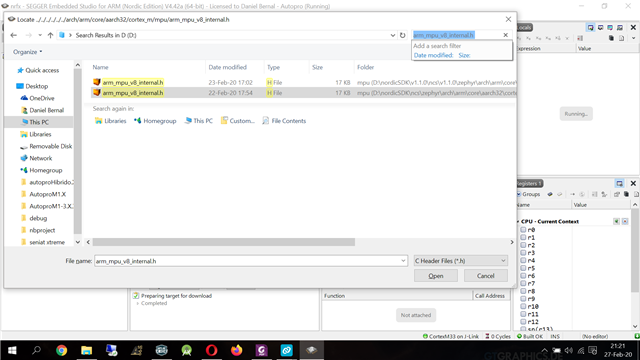640x360 pixels.
Task: Go up one folder level arrow
Action: point(50,35)
